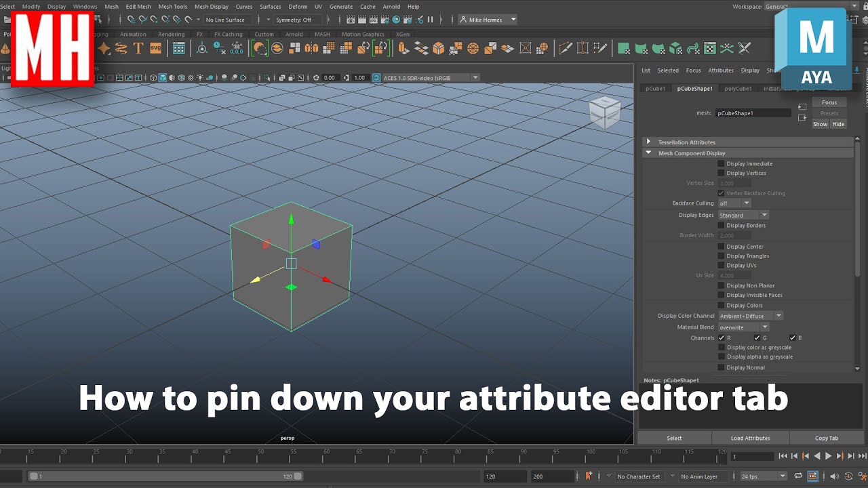Open the Mike Hermes account dropdown
This screenshot has height=488, width=868.
click(488, 20)
